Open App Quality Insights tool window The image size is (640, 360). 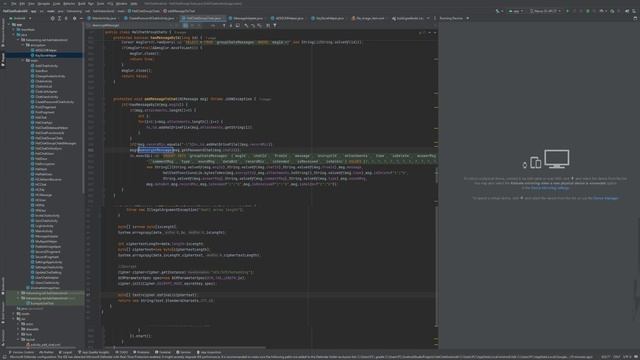pyautogui.click(x=93, y=352)
